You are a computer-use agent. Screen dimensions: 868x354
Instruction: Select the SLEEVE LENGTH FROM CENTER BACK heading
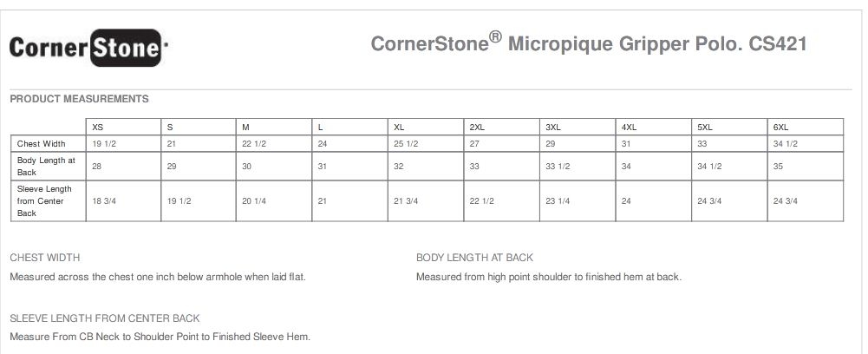coord(105,318)
